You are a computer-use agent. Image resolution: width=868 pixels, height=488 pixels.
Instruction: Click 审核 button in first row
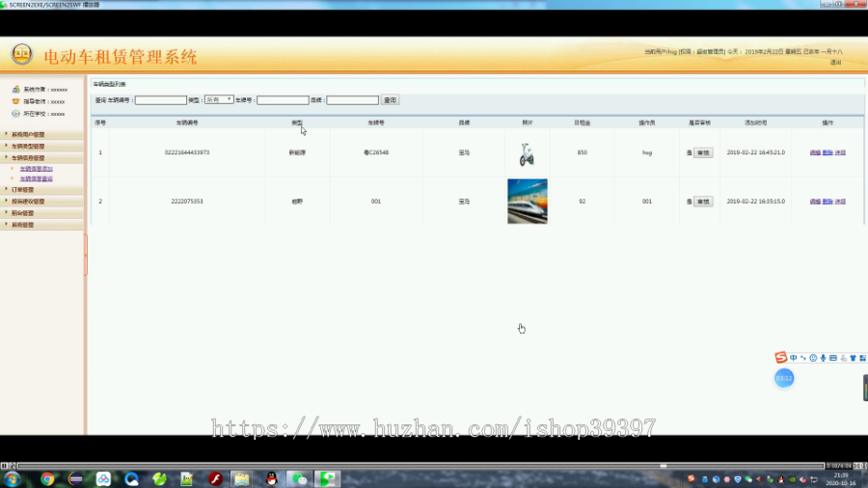[x=703, y=152]
